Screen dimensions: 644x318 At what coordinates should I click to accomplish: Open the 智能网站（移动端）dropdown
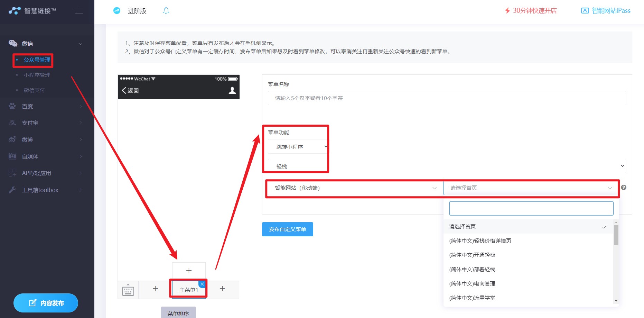tap(355, 188)
